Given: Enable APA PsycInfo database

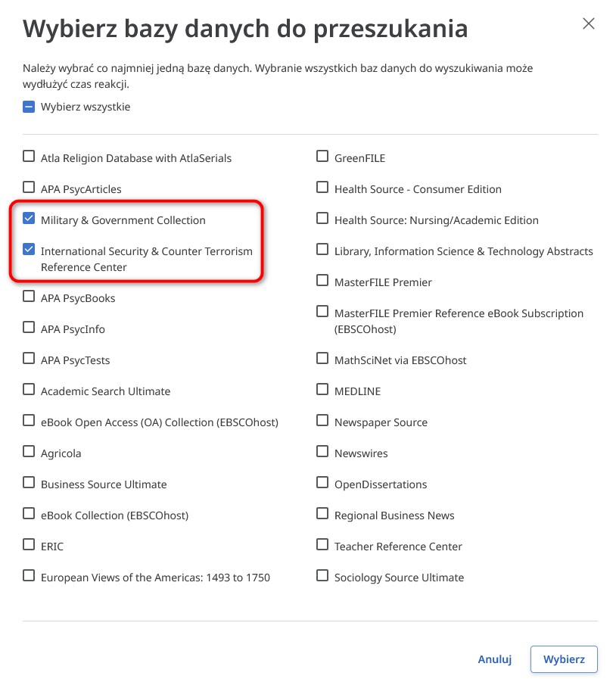Looking at the screenshot, I should [x=28, y=327].
